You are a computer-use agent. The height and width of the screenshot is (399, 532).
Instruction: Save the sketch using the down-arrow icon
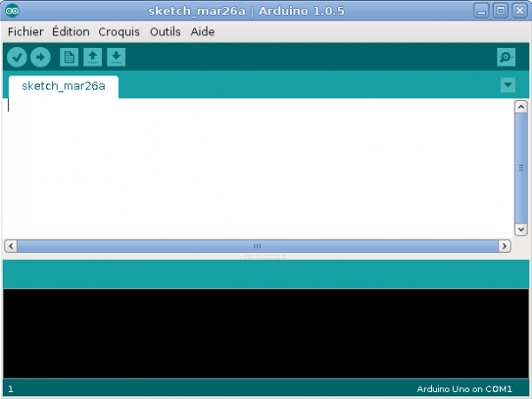[116, 58]
